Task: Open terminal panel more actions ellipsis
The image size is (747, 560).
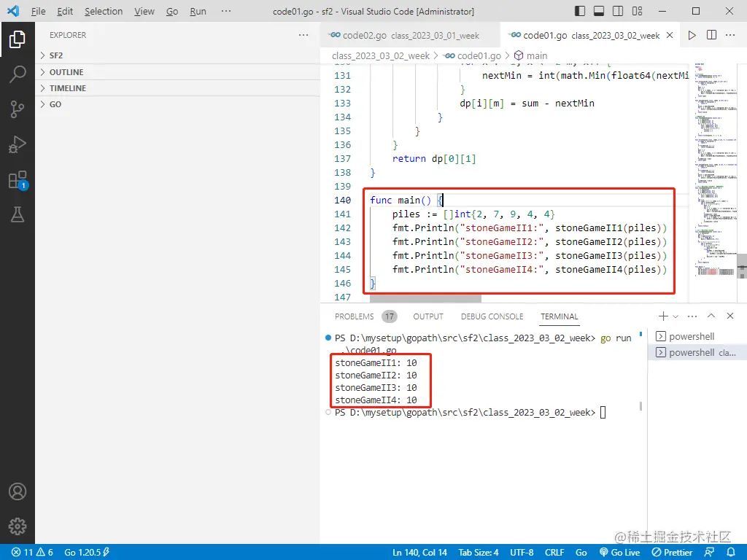Action: [692, 316]
